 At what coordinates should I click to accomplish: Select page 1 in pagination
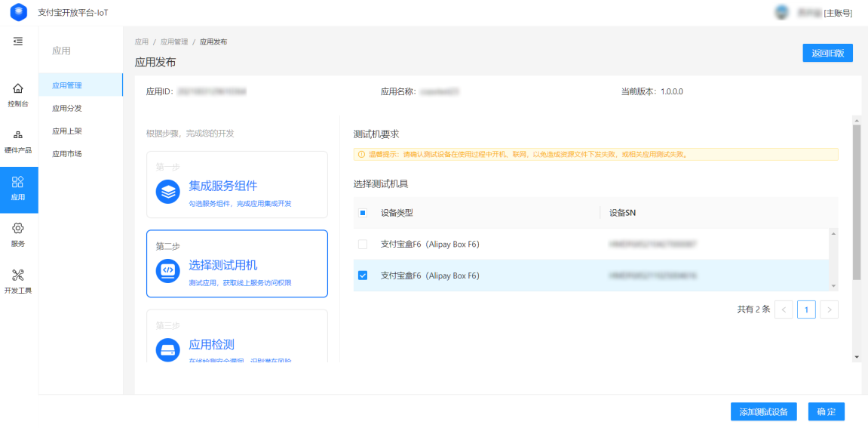pyautogui.click(x=807, y=310)
